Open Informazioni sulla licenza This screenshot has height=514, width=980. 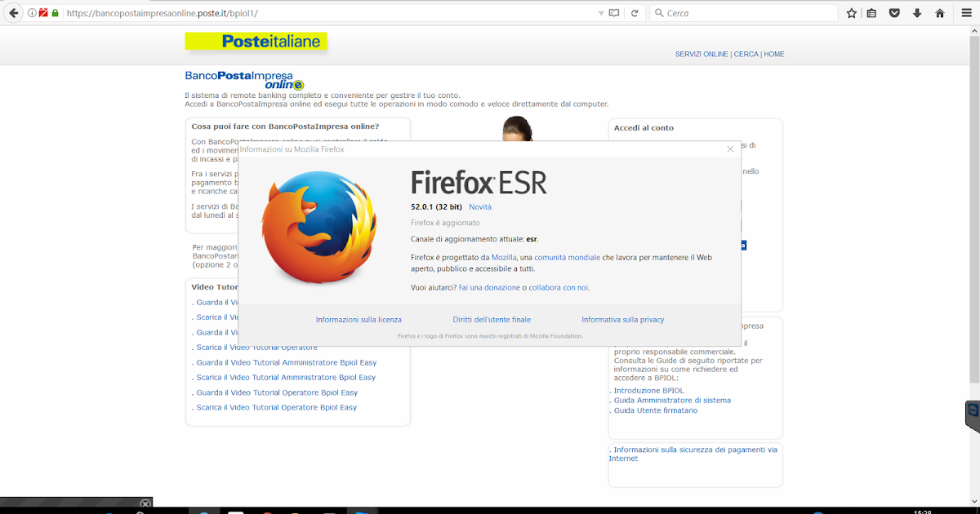coord(359,320)
